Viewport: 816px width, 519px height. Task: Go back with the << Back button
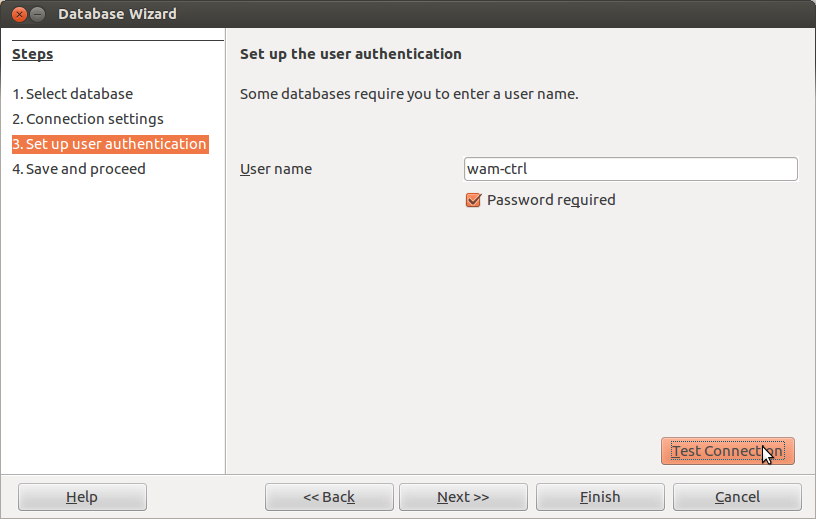[x=329, y=497]
